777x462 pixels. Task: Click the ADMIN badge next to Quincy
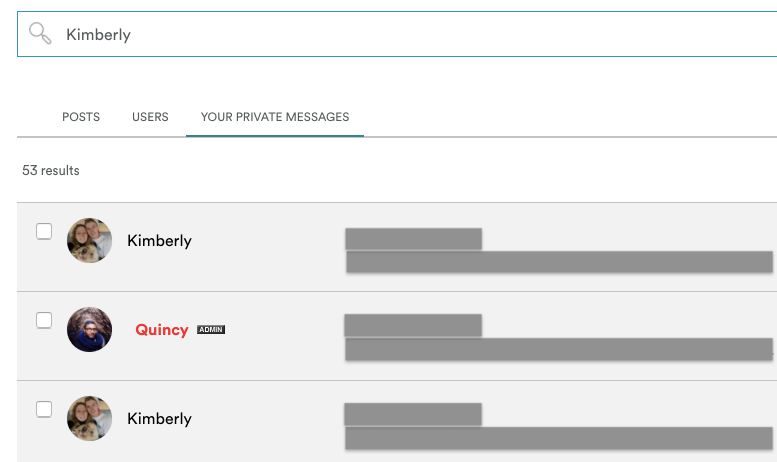pyautogui.click(x=211, y=330)
